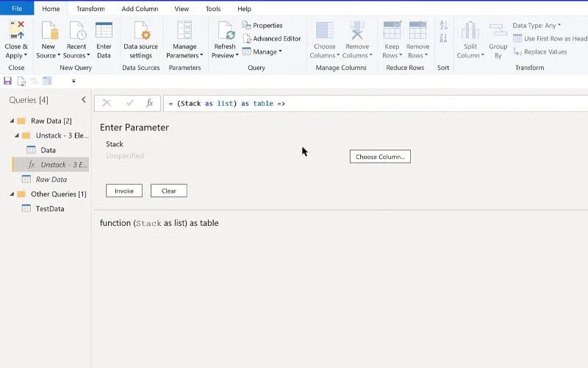Image resolution: width=588 pixels, height=368 pixels.
Task: Switch to the Home tab
Action: click(51, 9)
